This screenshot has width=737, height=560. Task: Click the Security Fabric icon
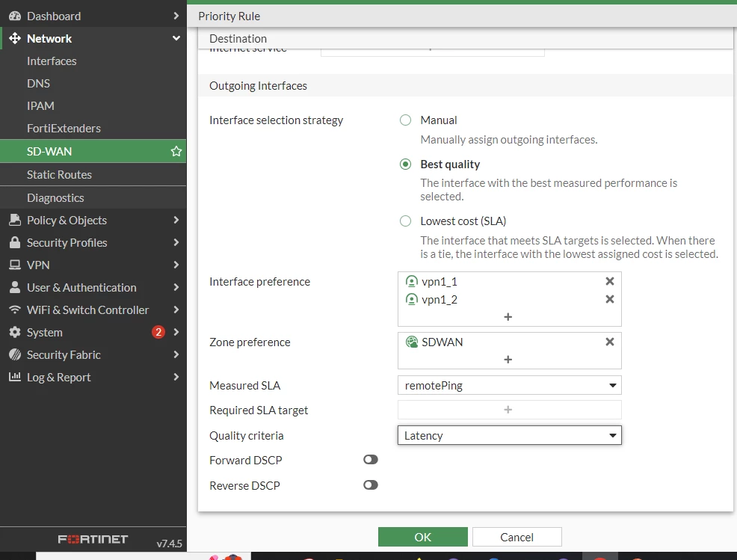[x=15, y=354]
